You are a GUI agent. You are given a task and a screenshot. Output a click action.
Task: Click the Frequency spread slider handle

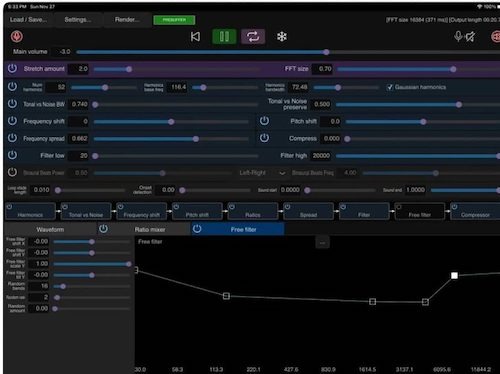196,139
